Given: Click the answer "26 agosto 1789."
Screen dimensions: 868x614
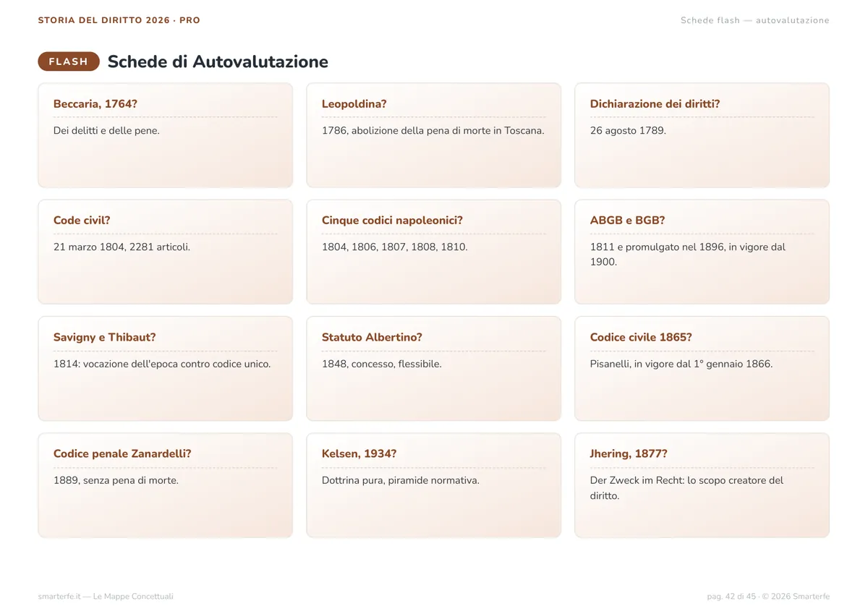Looking at the screenshot, I should 628,131.
